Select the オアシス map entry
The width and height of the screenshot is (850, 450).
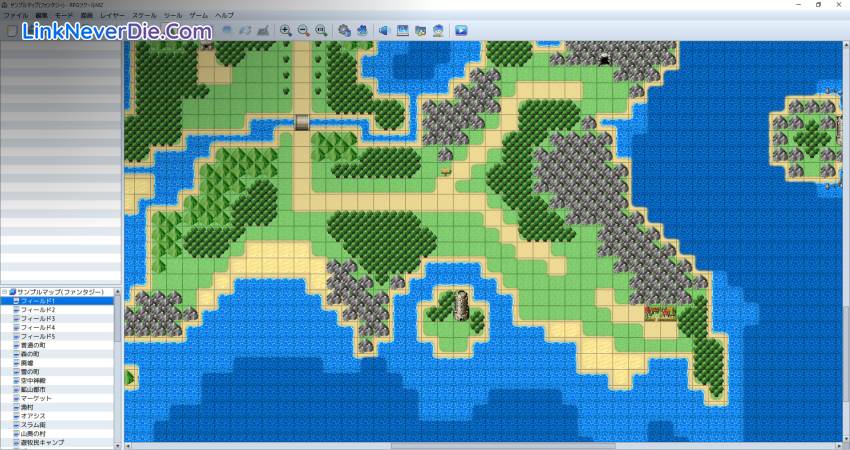pos(35,416)
